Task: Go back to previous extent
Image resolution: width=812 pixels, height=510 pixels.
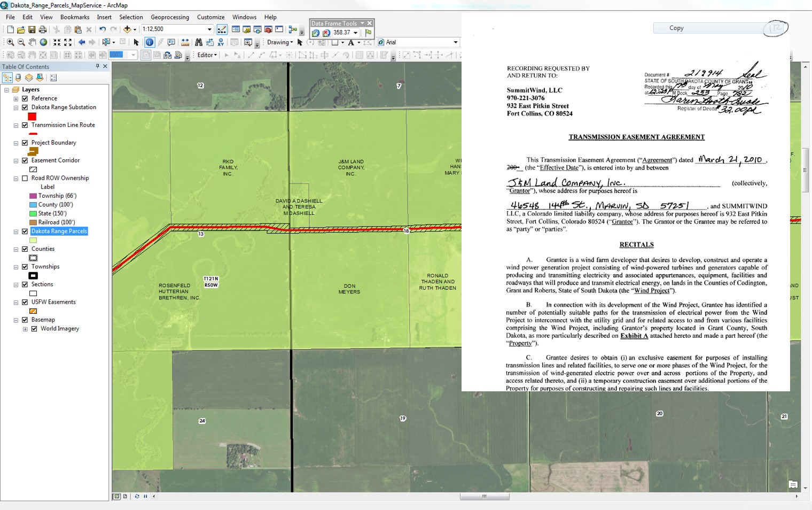Action: 82,42
